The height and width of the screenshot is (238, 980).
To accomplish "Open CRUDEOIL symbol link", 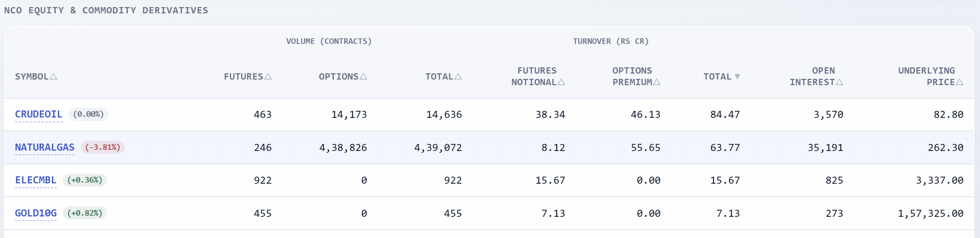I will [38, 115].
